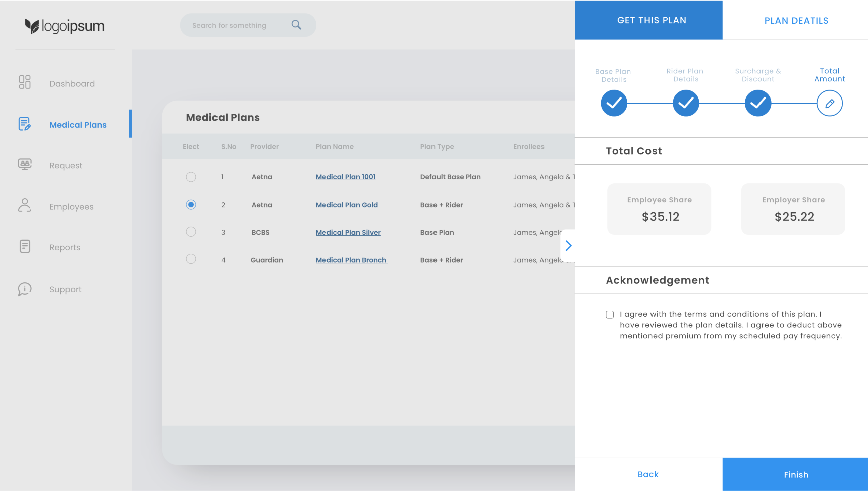
Task: Click the Request monitor icon in sidebar
Action: click(25, 164)
